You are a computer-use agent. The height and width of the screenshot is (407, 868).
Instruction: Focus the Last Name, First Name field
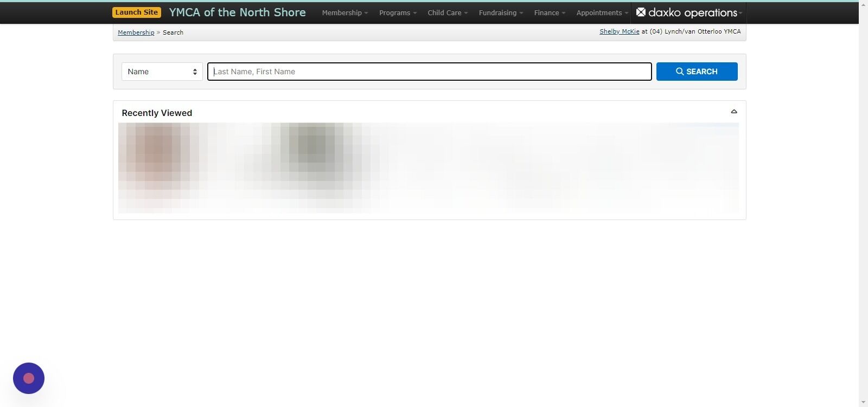pyautogui.click(x=429, y=72)
